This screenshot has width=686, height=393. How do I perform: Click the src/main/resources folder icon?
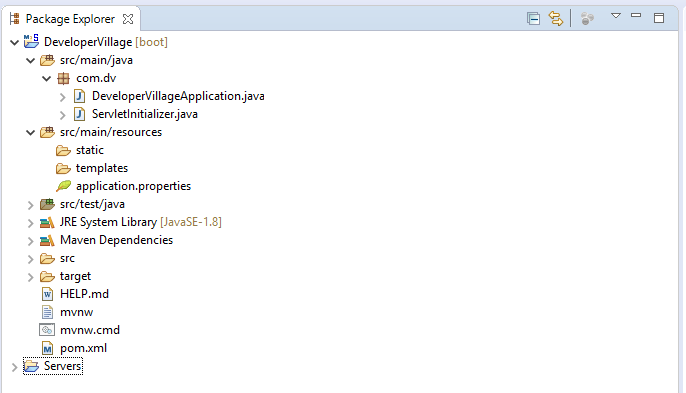click(x=47, y=132)
